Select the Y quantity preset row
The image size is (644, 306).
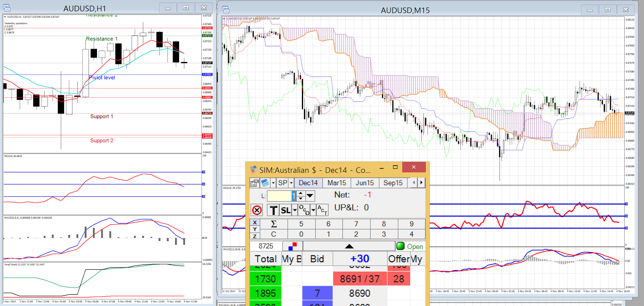pos(255,229)
